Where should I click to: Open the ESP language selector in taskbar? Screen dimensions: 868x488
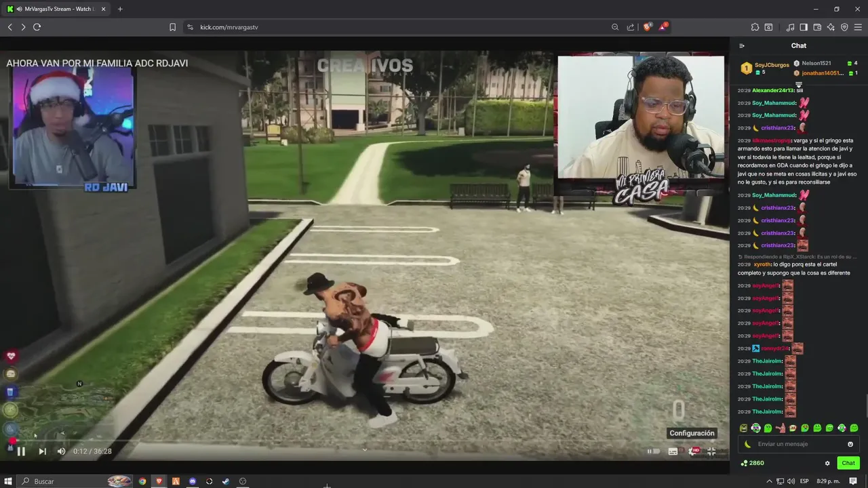click(804, 481)
